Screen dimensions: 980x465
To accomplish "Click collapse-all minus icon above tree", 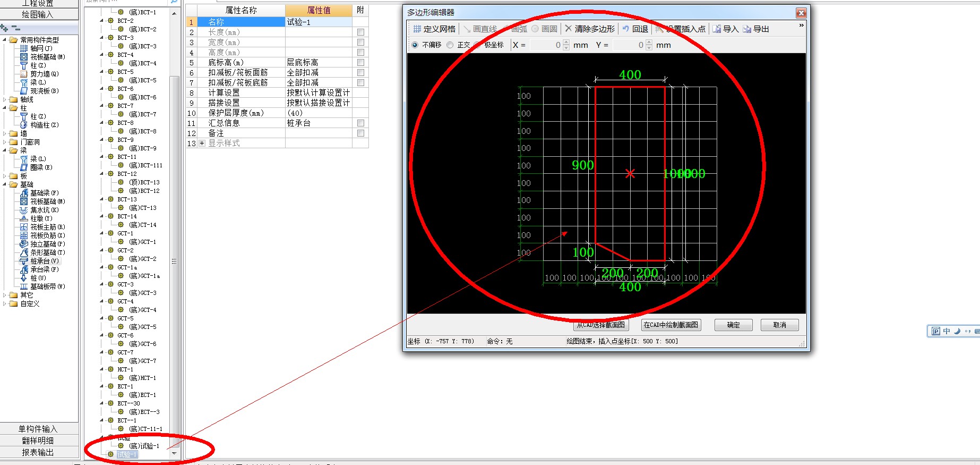I will [15, 28].
